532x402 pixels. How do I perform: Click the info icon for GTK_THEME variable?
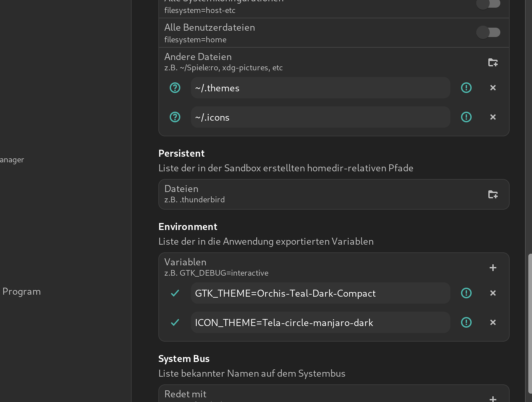[x=466, y=293]
